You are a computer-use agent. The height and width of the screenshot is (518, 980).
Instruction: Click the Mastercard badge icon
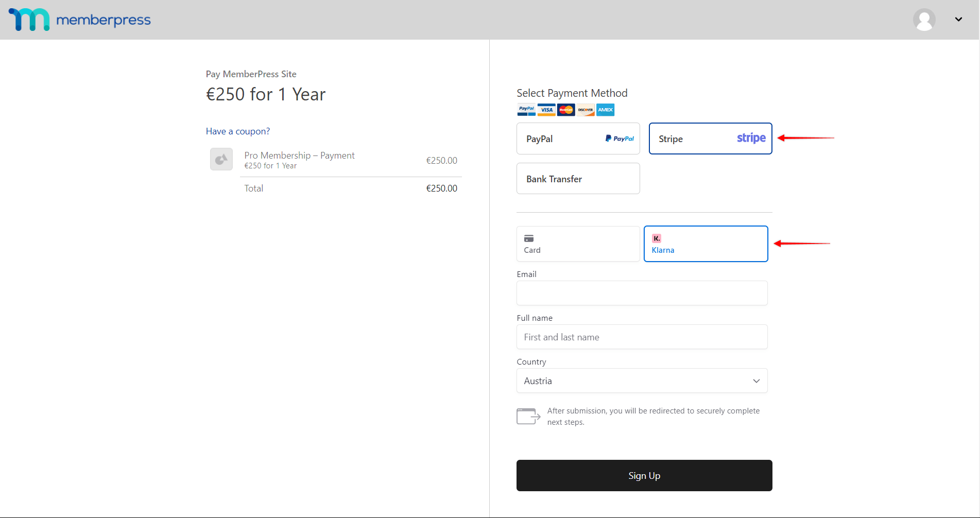pyautogui.click(x=566, y=110)
